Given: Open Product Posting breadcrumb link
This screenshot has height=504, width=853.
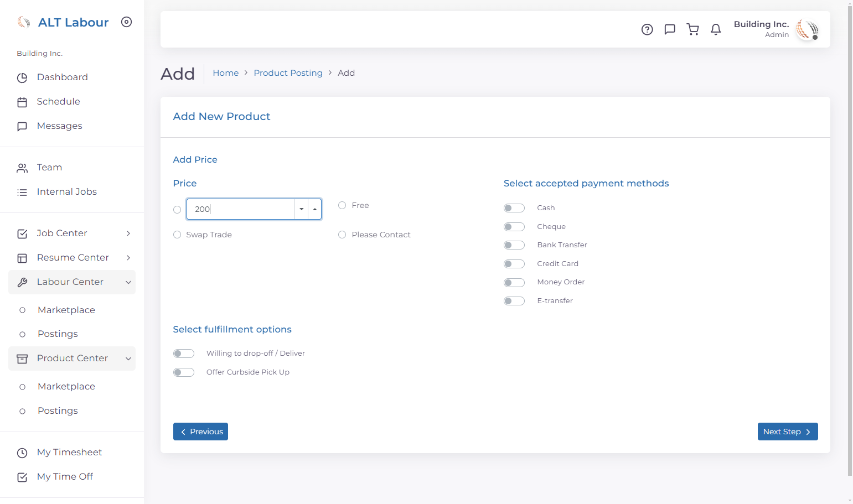Looking at the screenshot, I should [288, 73].
